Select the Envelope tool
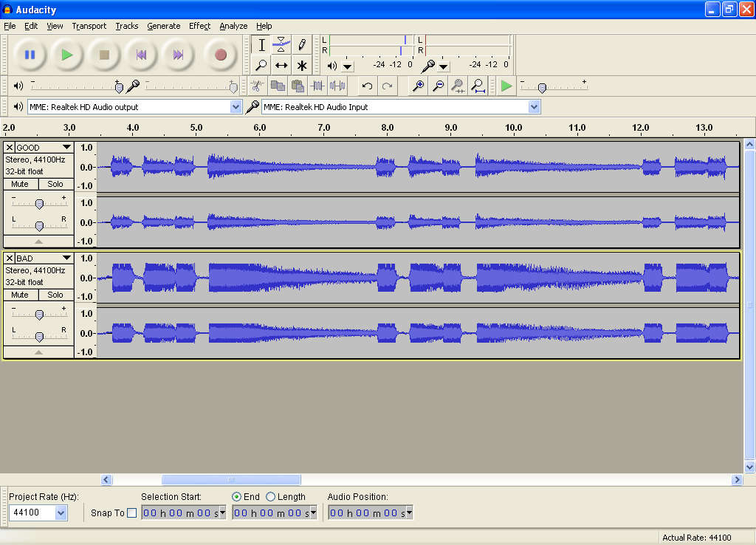Viewport: 756px width, 545px height. coord(281,44)
